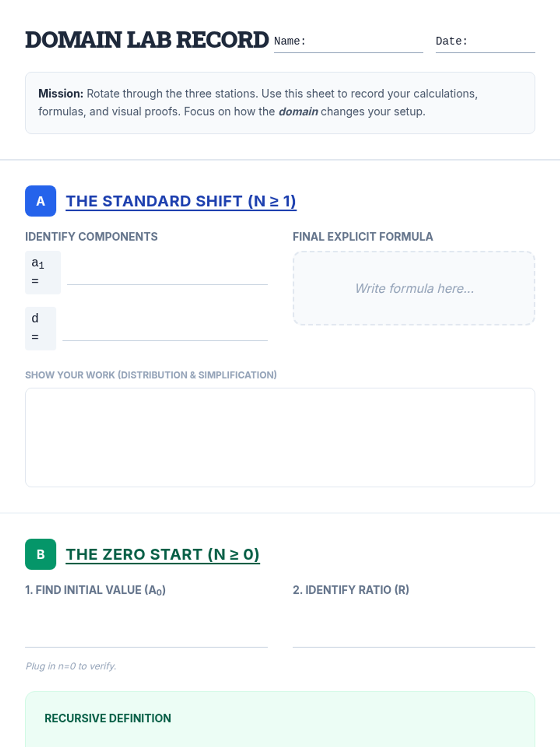Click the d value input line
The height and width of the screenshot is (747, 560).
[x=165, y=329]
